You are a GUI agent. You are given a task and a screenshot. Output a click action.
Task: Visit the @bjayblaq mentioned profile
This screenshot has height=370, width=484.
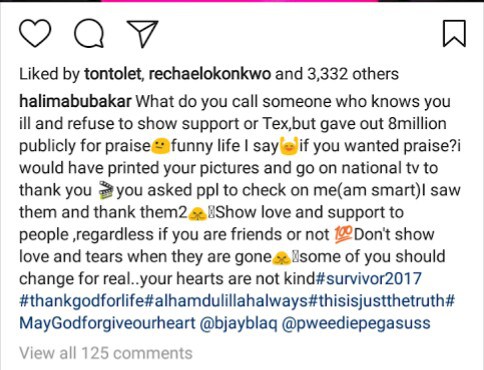click(238, 323)
